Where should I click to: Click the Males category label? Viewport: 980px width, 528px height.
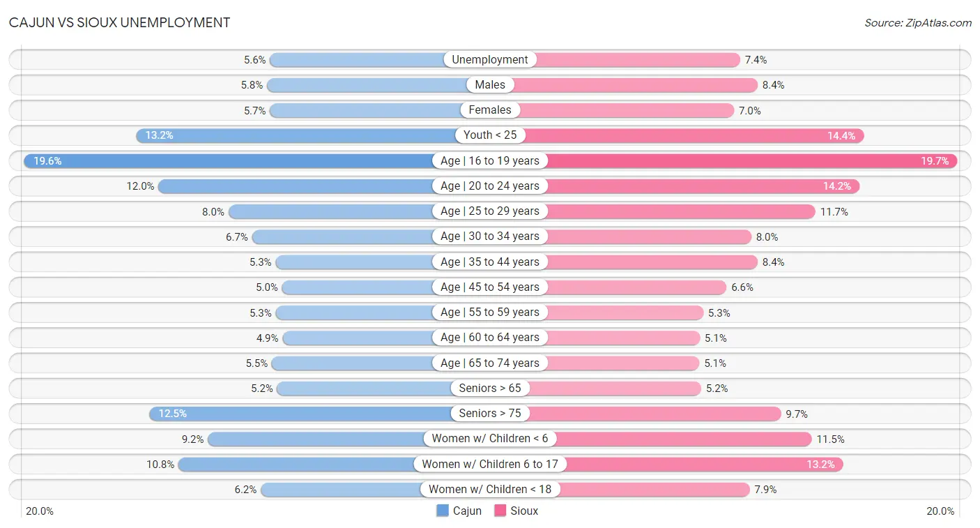click(490, 85)
